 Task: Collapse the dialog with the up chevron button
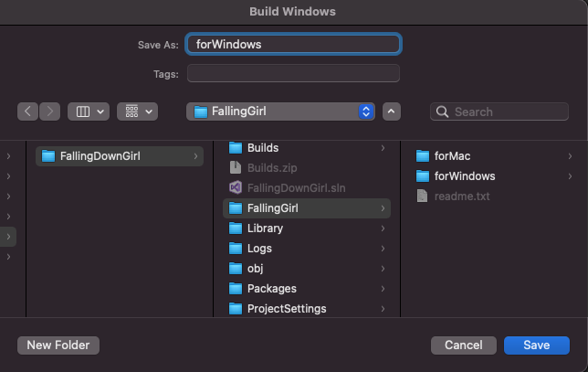(x=392, y=112)
